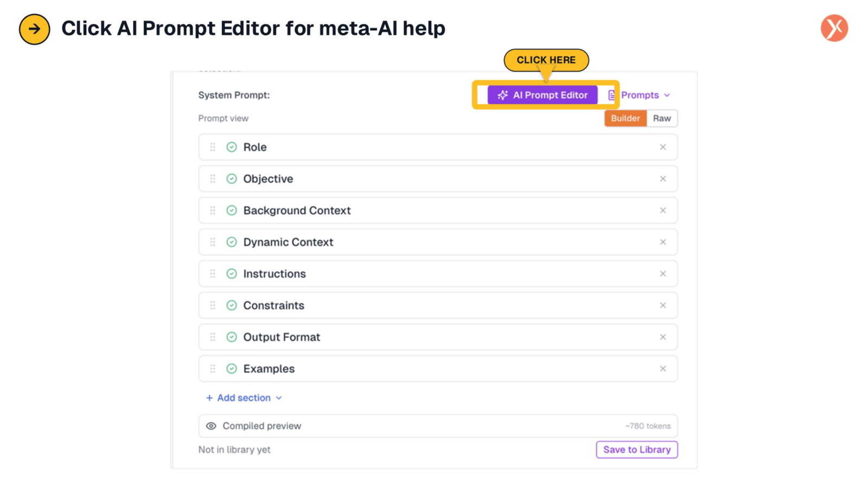The image size is (868, 488).
Task: Open the AI Prompt Editor
Action: point(542,95)
